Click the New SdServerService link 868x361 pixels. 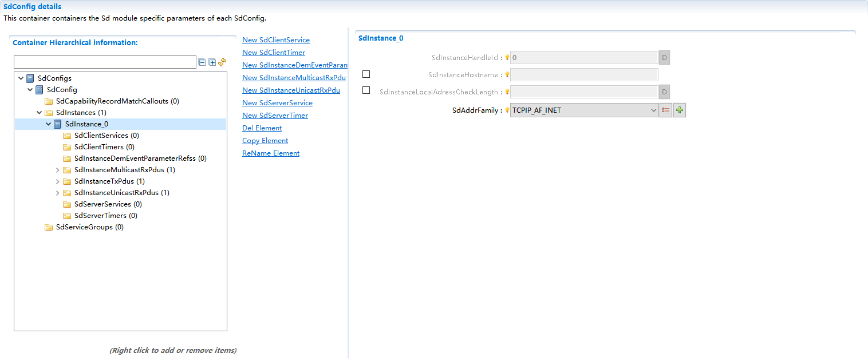coord(277,102)
